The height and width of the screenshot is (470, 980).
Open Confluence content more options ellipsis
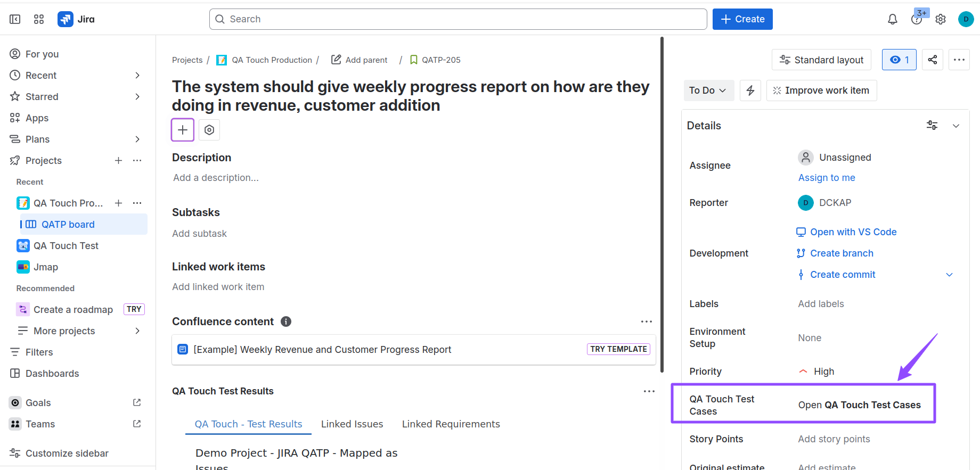[x=647, y=321]
